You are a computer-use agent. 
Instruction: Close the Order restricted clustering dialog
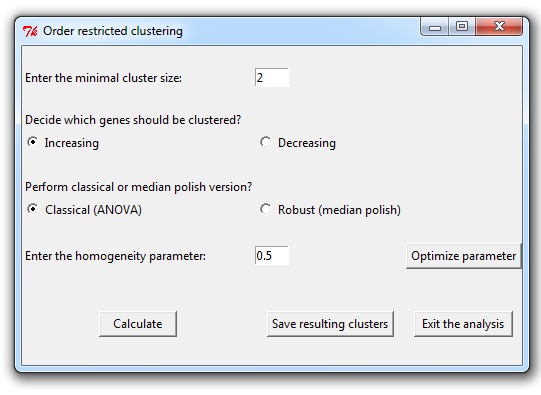coord(499,27)
